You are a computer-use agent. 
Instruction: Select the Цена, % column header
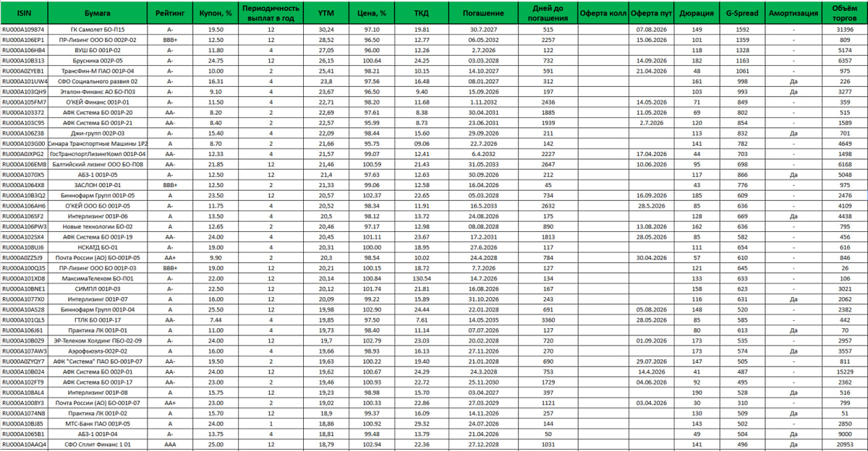coord(373,13)
